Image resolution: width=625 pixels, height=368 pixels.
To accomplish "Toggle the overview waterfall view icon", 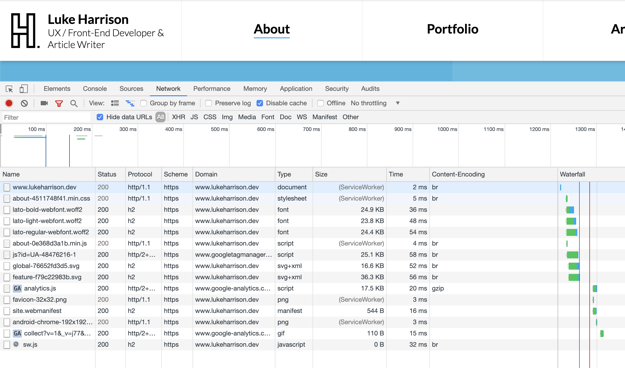I will click(130, 103).
